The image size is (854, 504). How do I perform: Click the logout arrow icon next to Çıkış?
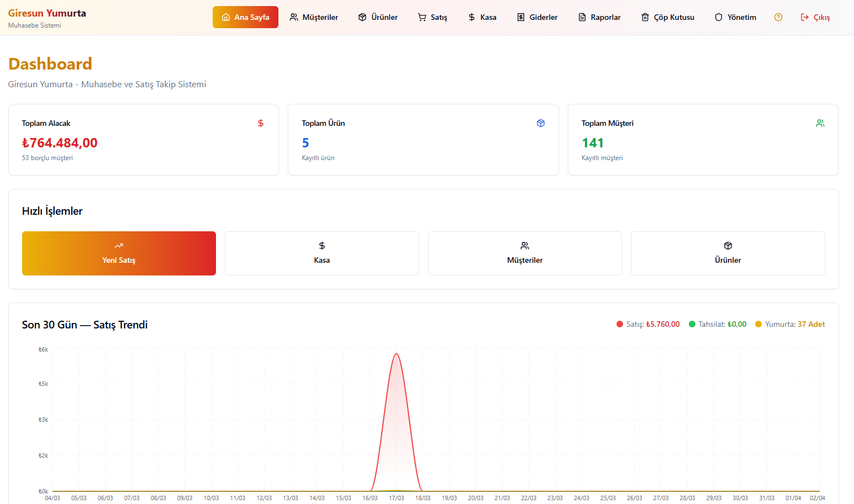click(805, 17)
